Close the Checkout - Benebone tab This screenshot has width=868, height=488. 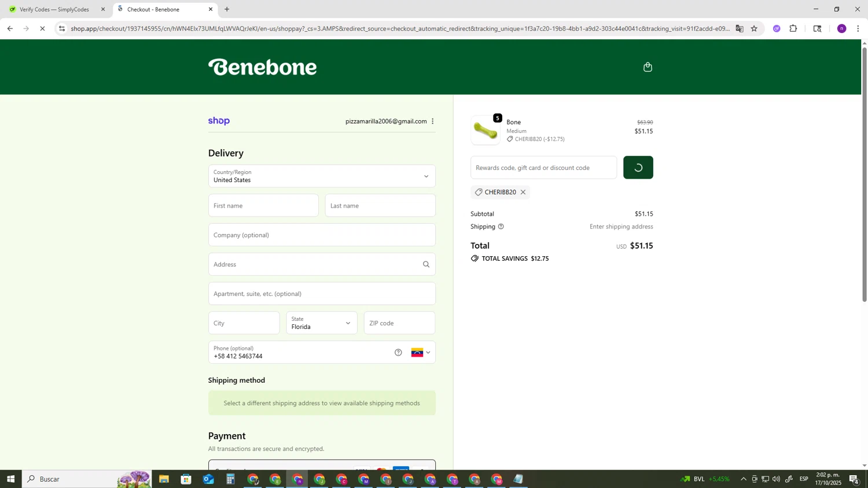211,9
